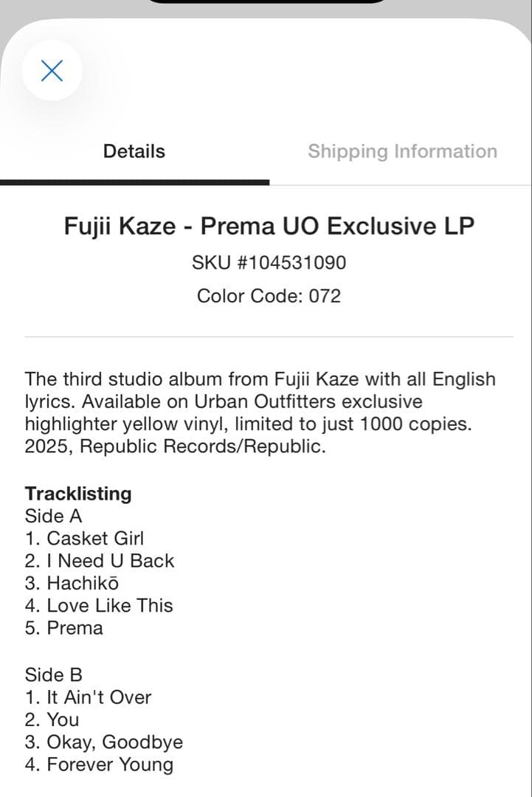Click the track Okay, Goodbye

104,742
